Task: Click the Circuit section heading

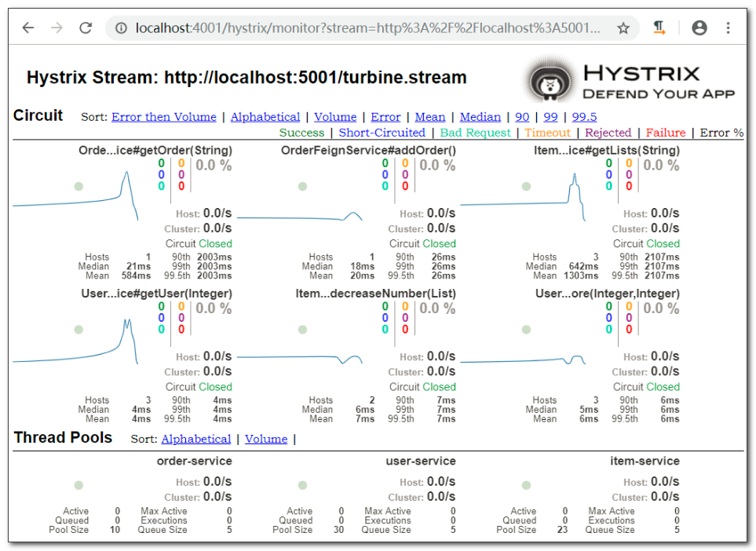Action: [38, 115]
